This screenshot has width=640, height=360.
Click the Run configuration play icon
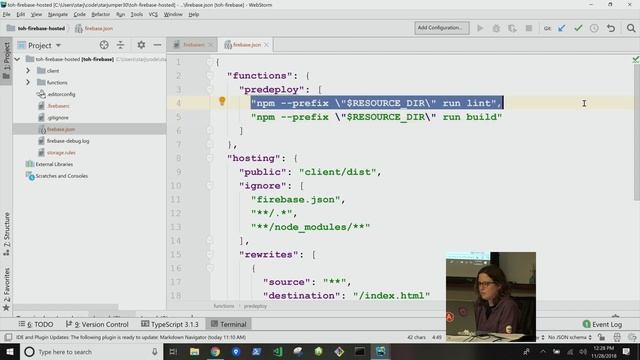tap(480, 28)
